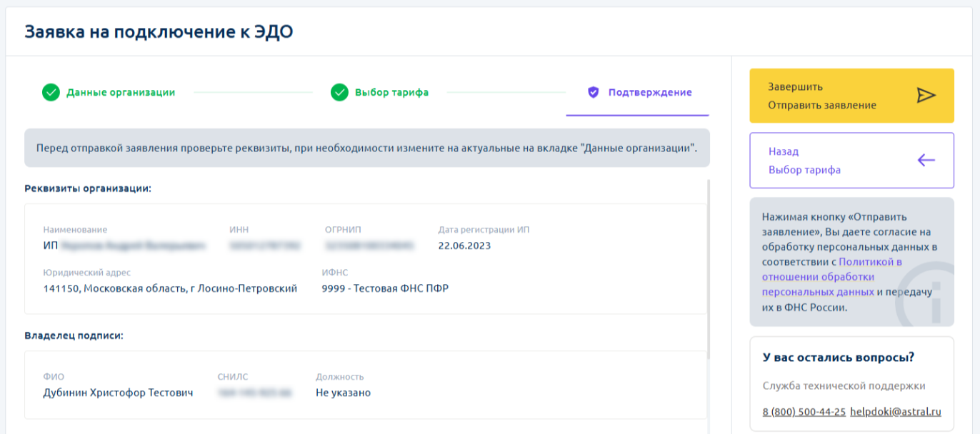Submit application with Завершить button

pyautogui.click(x=851, y=96)
